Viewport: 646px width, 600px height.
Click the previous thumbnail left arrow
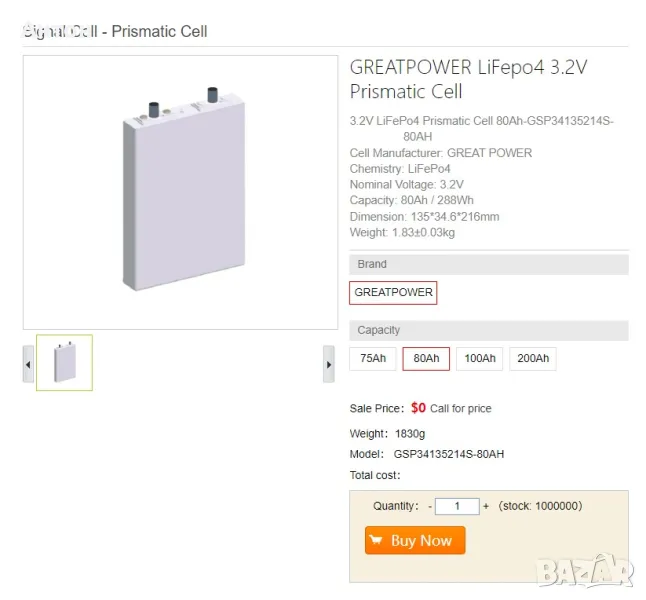pyautogui.click(x=28, y=364)
